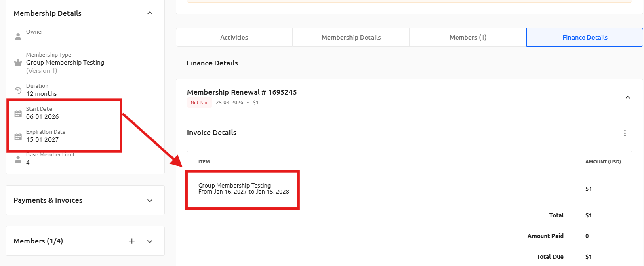Add a member with the plus icon

coord(132,241)
